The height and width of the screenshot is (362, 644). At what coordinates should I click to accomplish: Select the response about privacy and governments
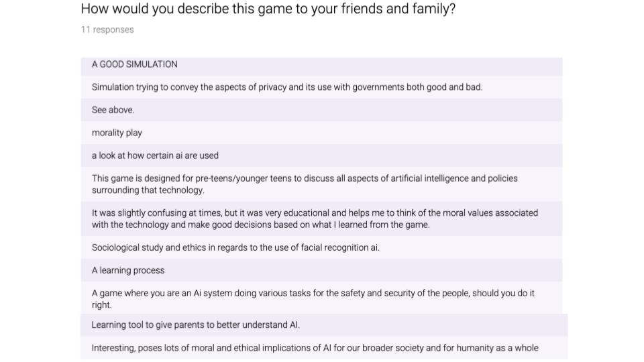pyautogui.click(x=321, y=87)
